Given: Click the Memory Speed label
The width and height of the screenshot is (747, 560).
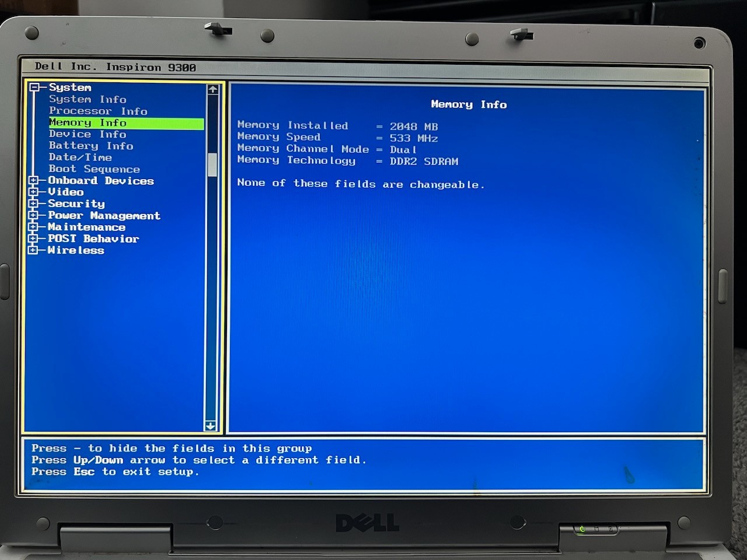Looking at the screenshot, I should pyautogui.click(x=279, y=137).
